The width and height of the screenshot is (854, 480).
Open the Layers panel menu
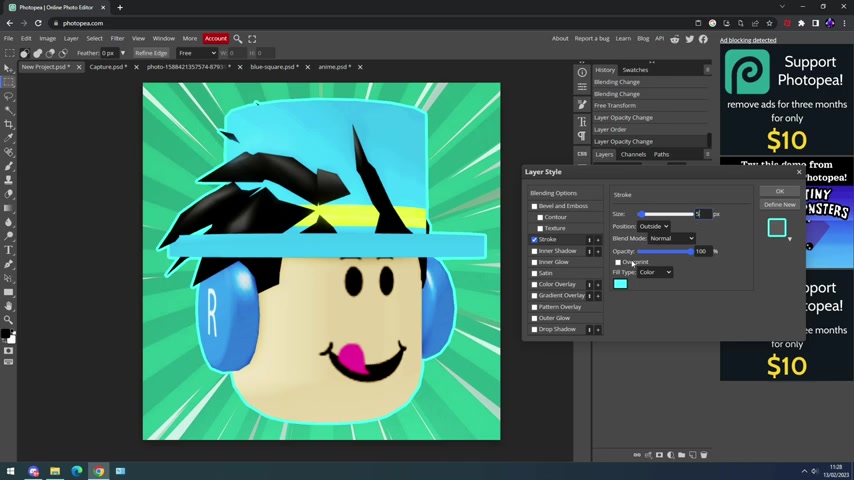[x=707, y=154]
